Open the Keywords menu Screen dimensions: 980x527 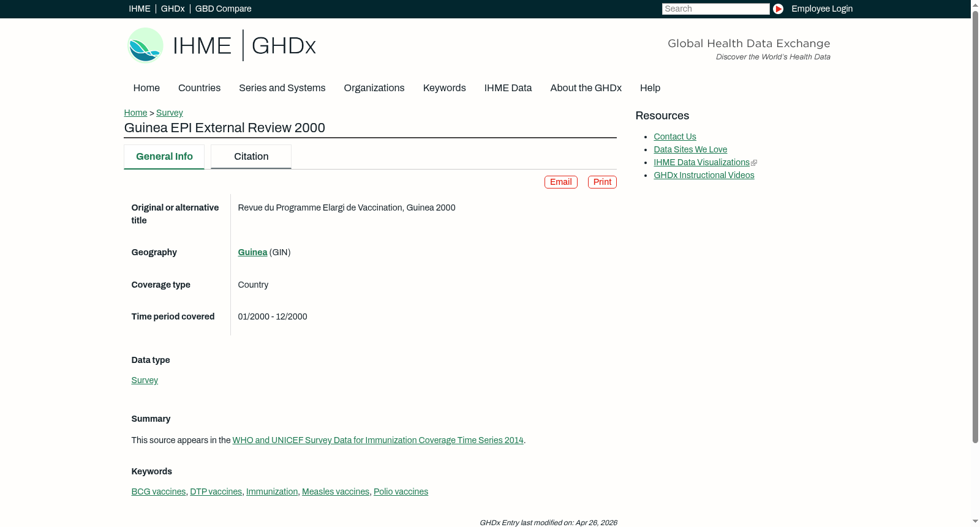[x=445, y=88]
